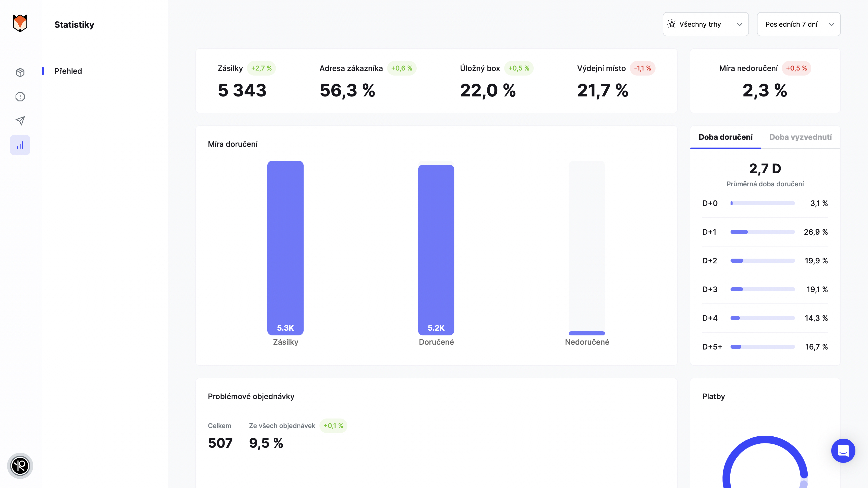This screenshot has width=868, height=488.
Task: Click the 56,3 % customer address value
Action: [347, 90]
